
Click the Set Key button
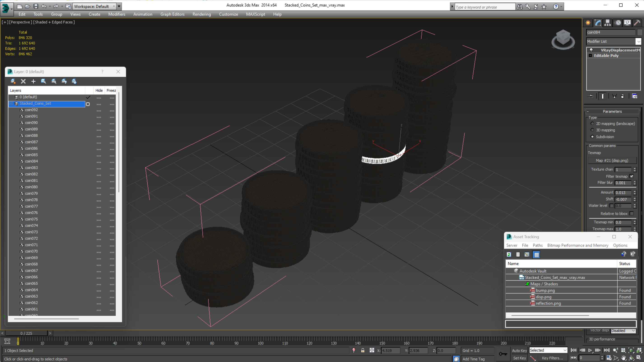coord(519,358)
